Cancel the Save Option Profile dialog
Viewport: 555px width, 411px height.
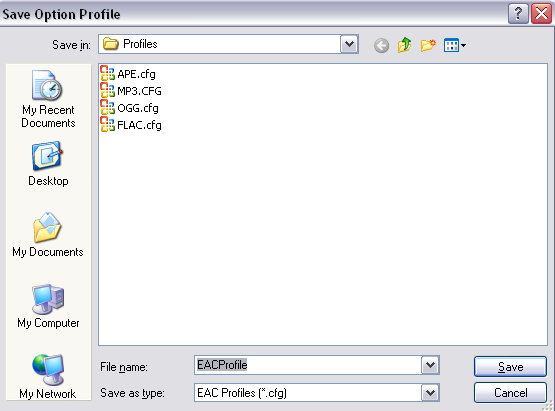click(510, 393)
